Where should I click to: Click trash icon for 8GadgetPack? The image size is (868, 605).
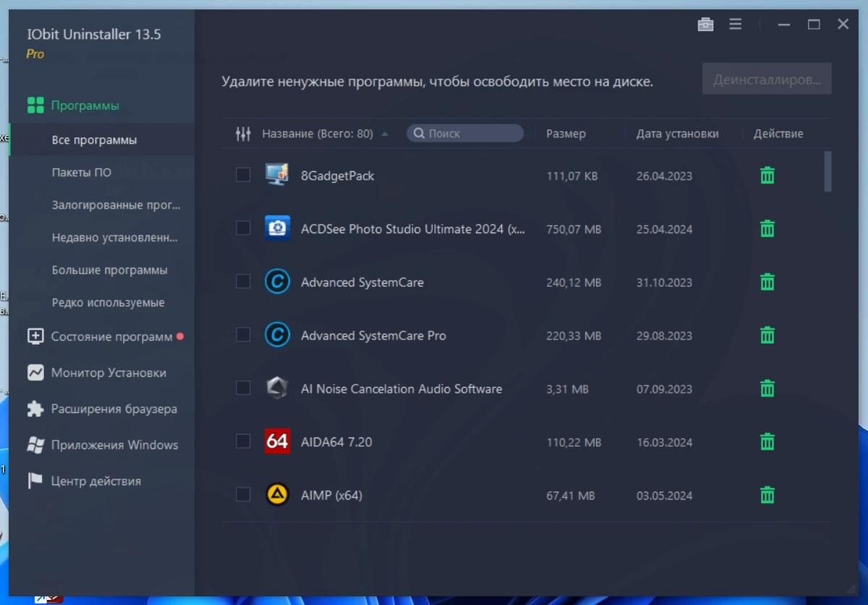coord(767,175)
